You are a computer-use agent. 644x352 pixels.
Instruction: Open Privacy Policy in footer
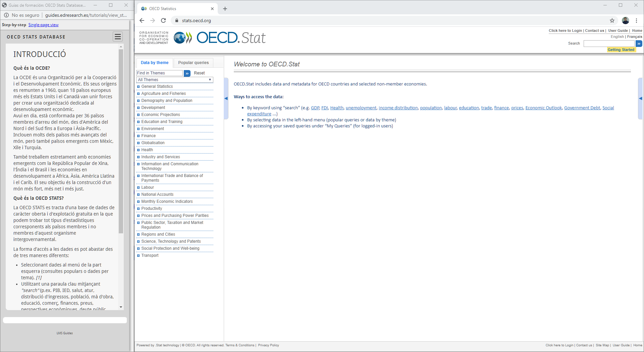pyautogui.click(x=268, y=345)
